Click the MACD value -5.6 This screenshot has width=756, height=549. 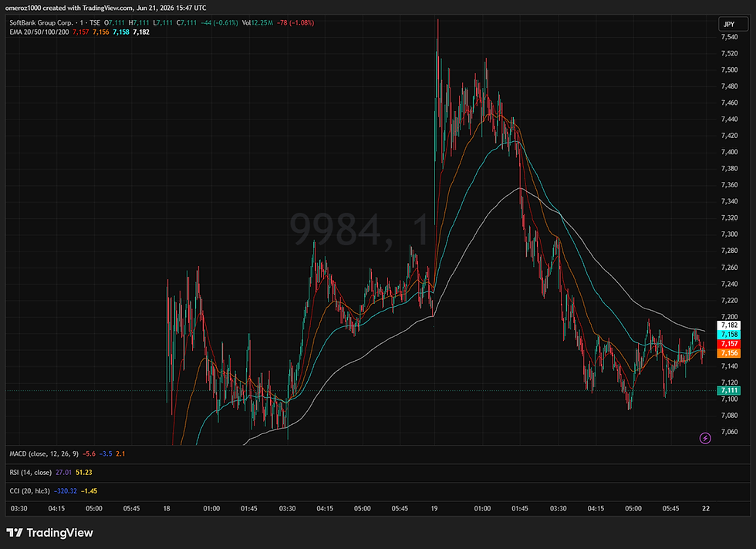click(89, 453)
